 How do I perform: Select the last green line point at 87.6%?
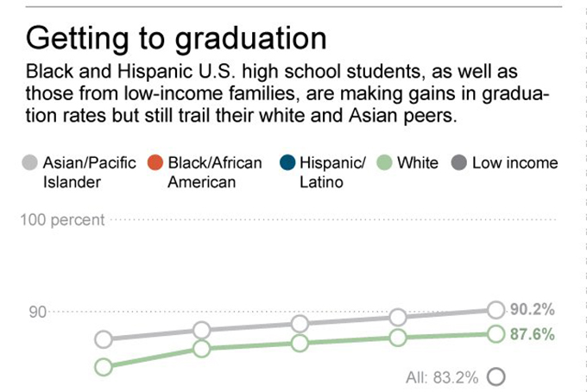[495, 334]
